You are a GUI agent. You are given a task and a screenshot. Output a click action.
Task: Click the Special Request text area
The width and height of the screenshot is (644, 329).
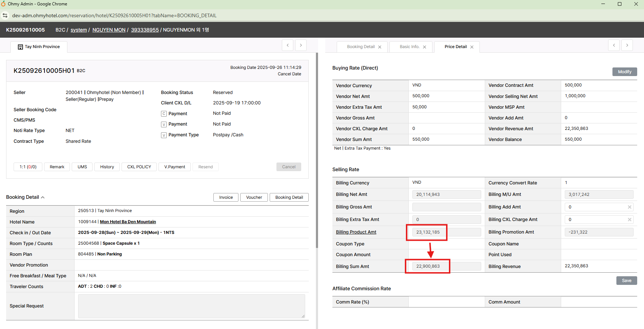[x=191, y=306]
